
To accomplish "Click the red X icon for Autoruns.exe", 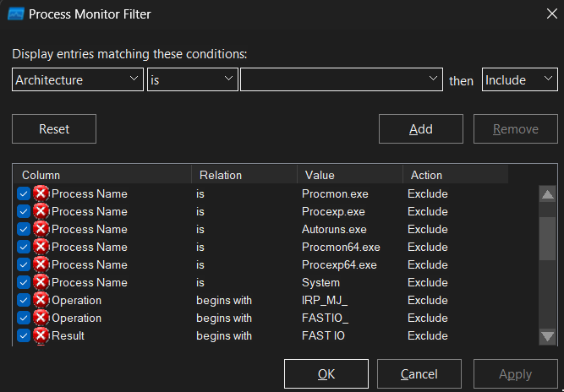I will pos(41,229).
